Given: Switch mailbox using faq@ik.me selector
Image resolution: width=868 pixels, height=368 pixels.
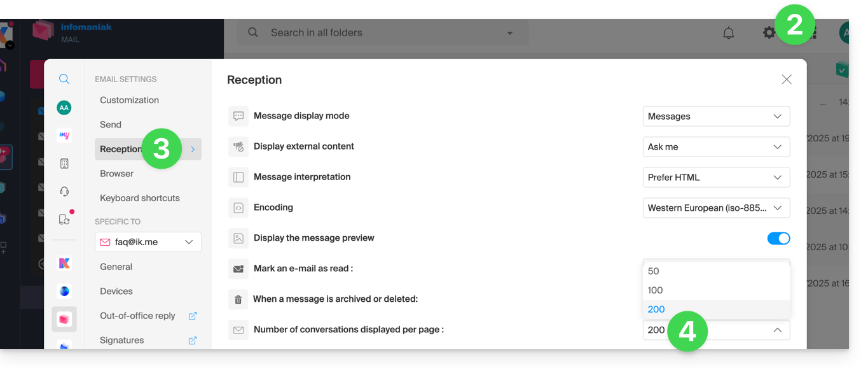Looking at the screenshot, I should pos(148,242).
